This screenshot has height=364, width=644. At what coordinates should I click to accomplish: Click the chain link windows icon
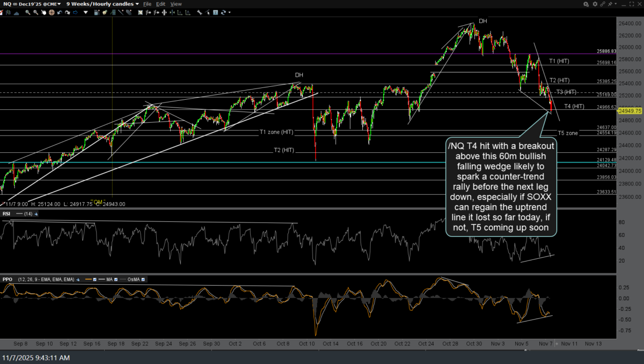click(603, 4)
